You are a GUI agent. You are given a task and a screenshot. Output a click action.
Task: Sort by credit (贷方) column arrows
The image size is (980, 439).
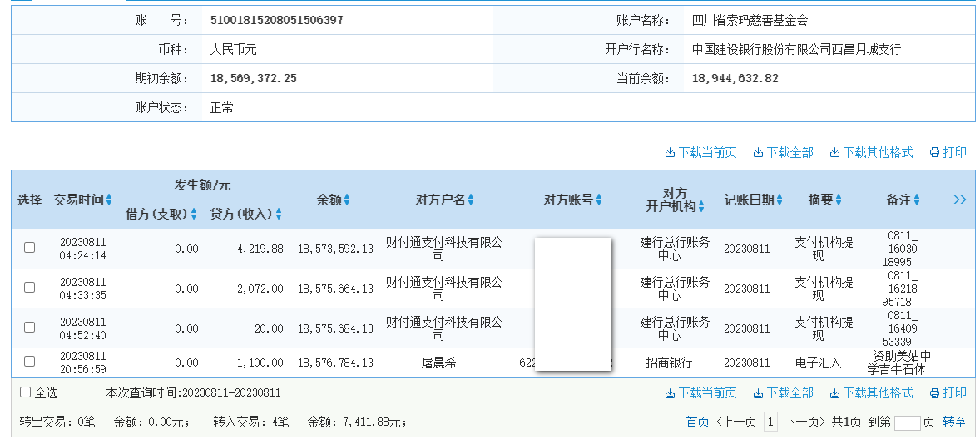coord(279,215)
